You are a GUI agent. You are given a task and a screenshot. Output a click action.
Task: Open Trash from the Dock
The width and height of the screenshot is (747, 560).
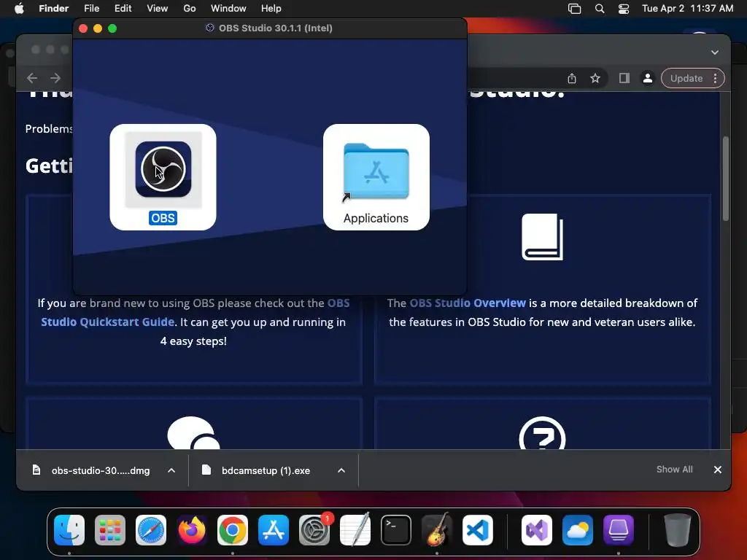tap(678, 530)
